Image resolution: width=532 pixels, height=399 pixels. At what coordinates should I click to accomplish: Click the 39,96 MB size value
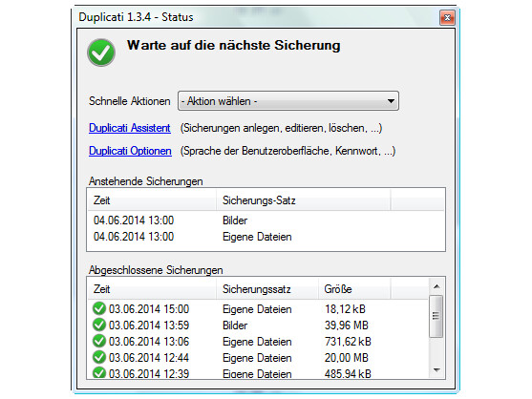347,325
